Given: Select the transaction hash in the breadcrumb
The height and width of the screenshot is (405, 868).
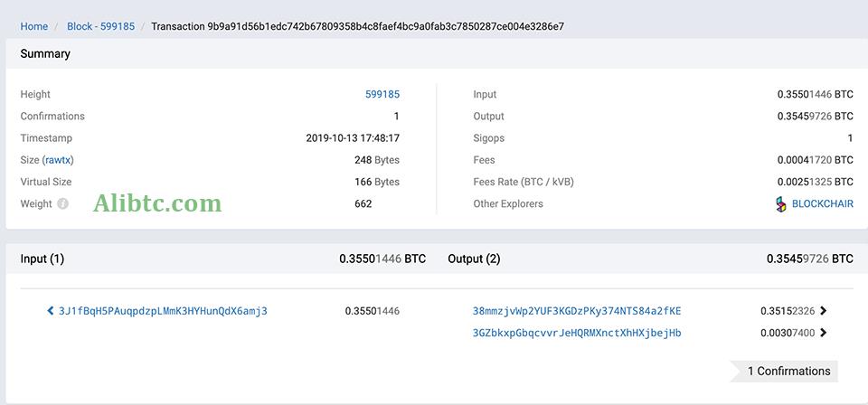Looking at the screenshot, I should pos(357,26).
